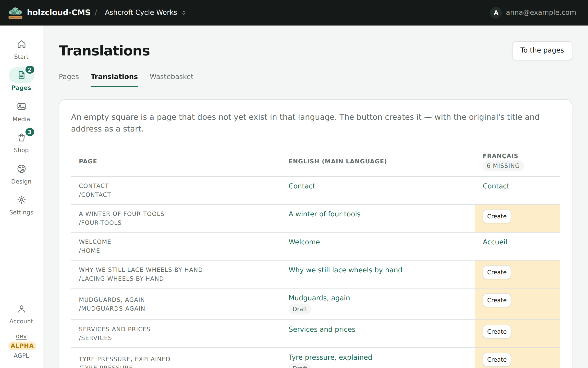Click the ENGLISH (MAIN LANGUAGE) column header

click(338, 161)
